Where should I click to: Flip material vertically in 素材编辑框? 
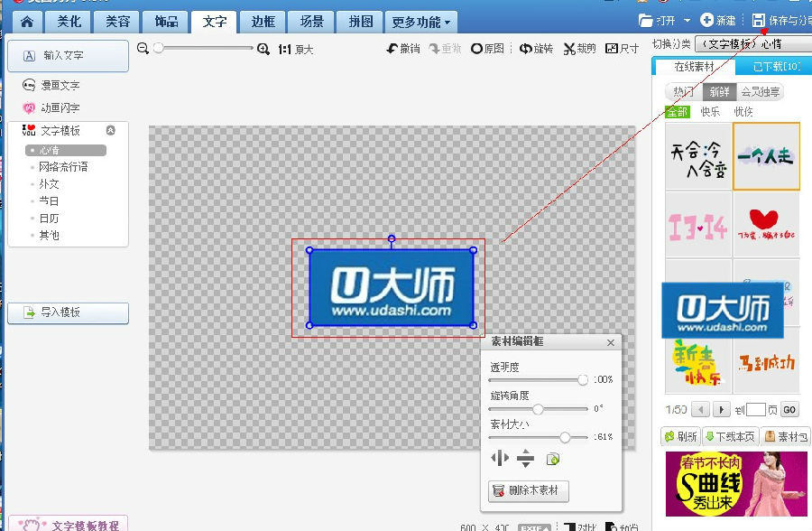pos(526,459)
